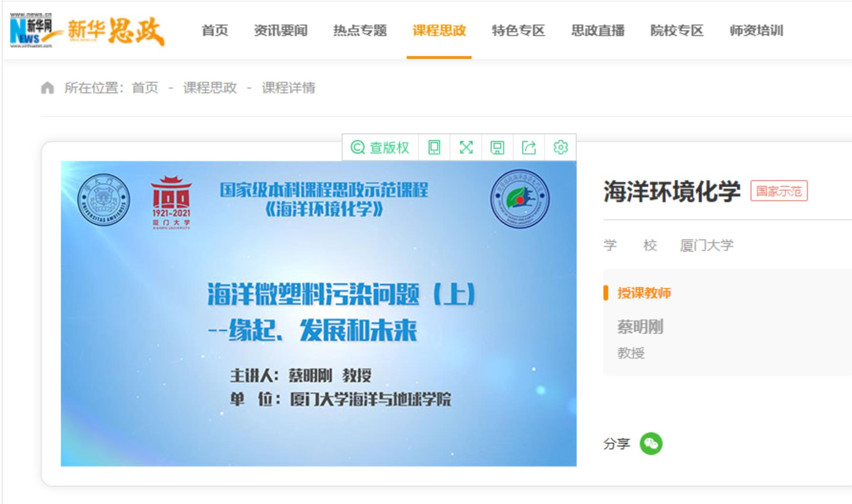Image resolution: width=852 pixels, height=504 pixels.
Task: Go to 资讯要闻 in top navigation
Action: (x=281, y=31)
